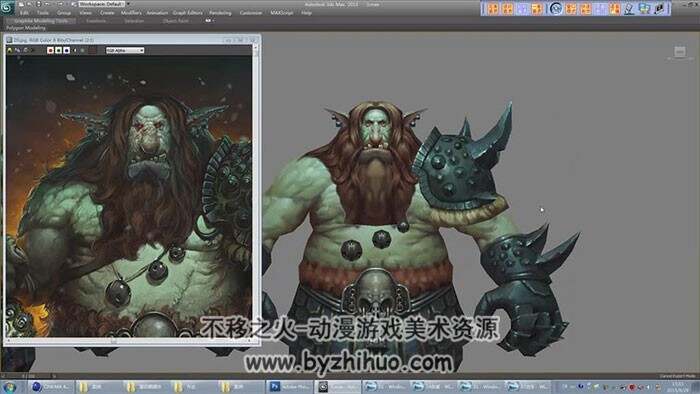Viewport: 700px width, 394px height.
Task: Open the Edit menu
Action: (x=24, y=13)
